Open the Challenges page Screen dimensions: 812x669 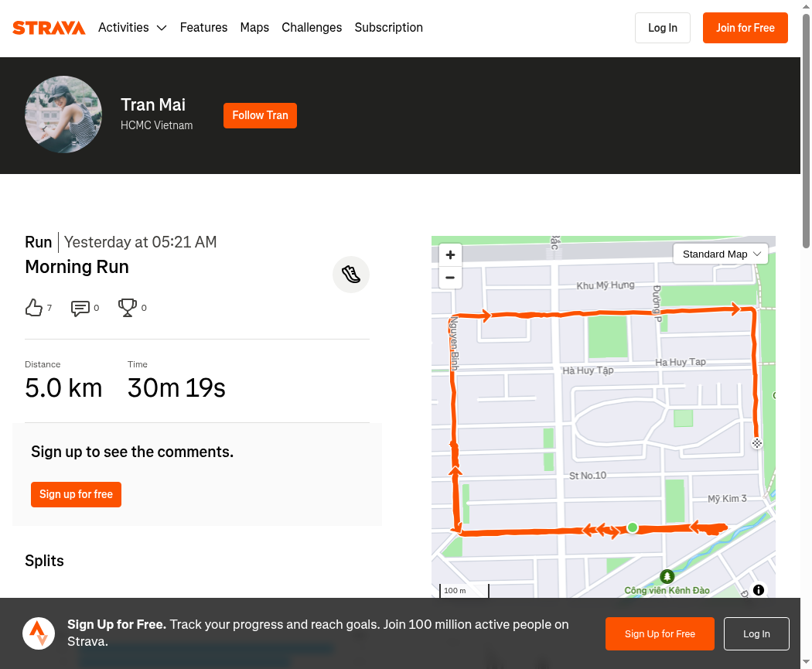(312, 27)
